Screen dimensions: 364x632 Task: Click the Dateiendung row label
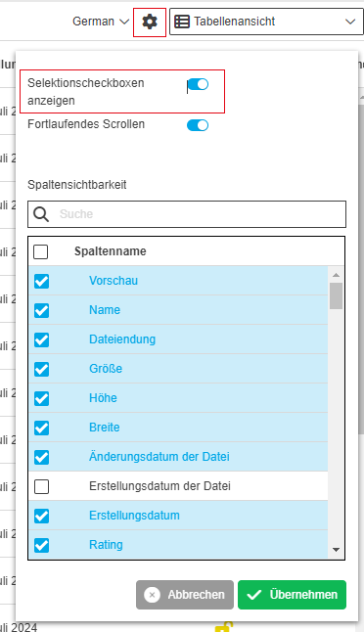point(122,339)
